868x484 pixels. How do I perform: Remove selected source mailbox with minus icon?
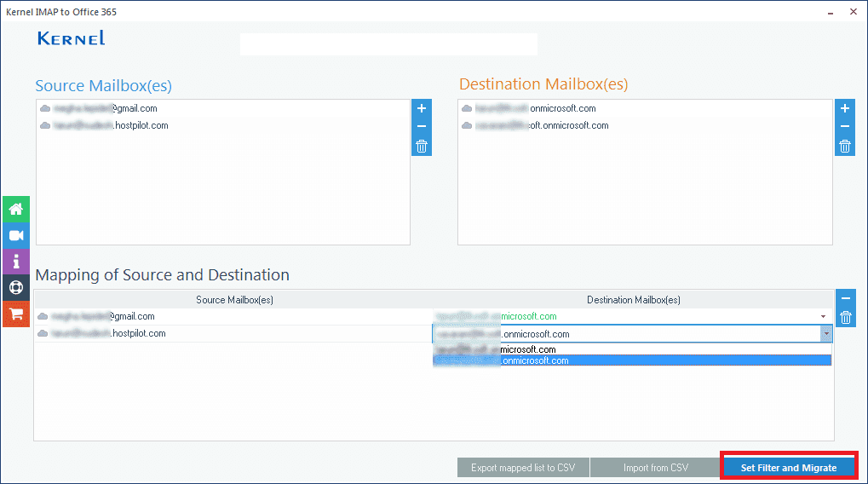[422, 126]
